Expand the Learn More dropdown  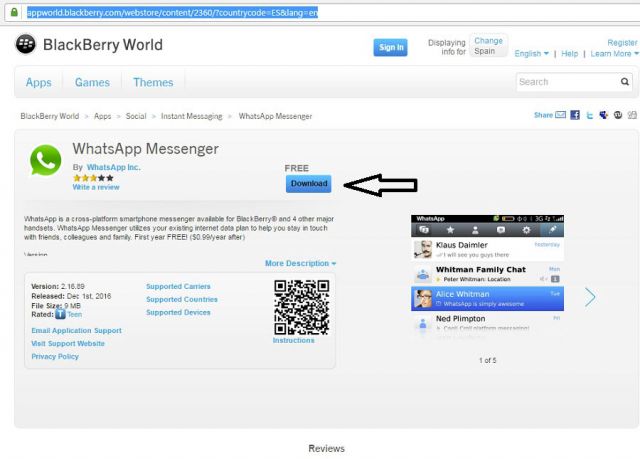tap(614, 53)
